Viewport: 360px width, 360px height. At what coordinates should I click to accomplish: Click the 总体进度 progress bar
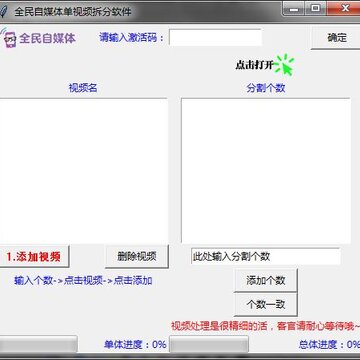tap(209, 344)
